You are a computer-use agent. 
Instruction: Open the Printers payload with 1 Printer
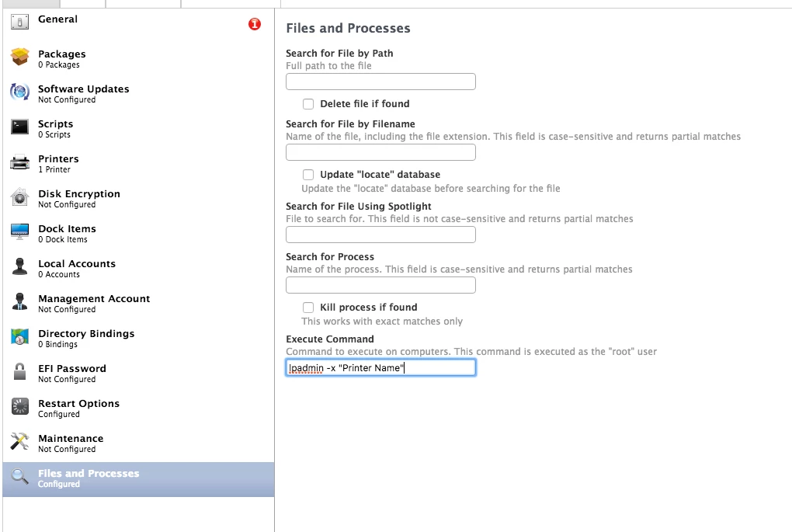tap(138, 162)
